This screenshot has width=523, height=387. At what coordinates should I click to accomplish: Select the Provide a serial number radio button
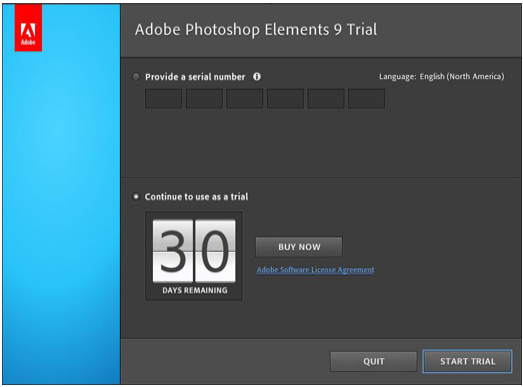pyautogui.click(x=136, y=77)
